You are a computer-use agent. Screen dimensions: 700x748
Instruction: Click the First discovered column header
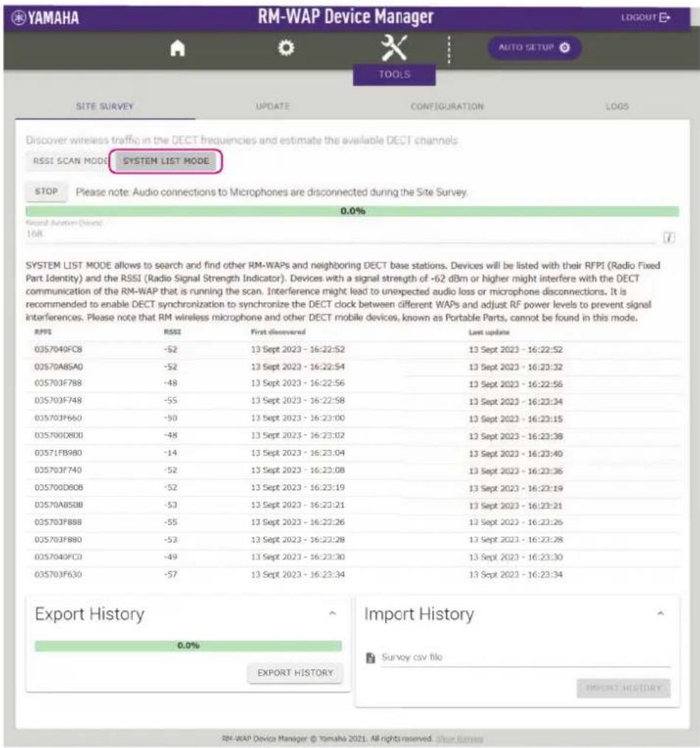click(278, 332)
